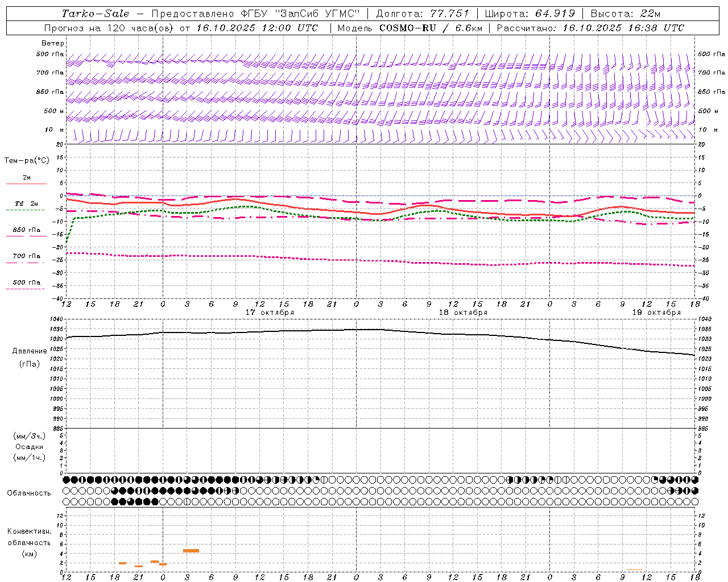Click the "2м" temperature legend entry
This screenshot has height=582, width=728.
[x=27, y=178]
